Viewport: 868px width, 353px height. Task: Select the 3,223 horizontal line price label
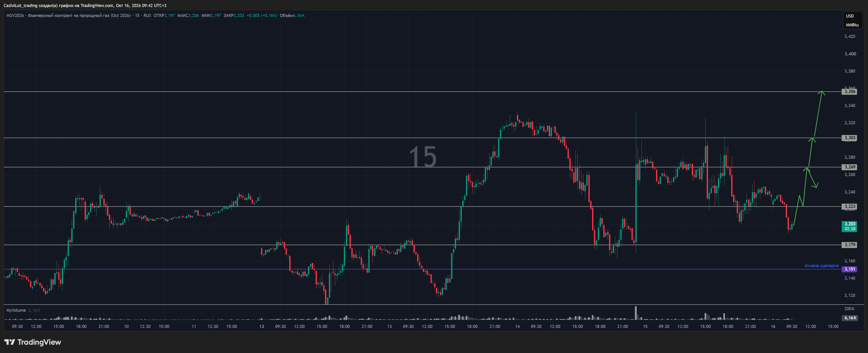849,207
